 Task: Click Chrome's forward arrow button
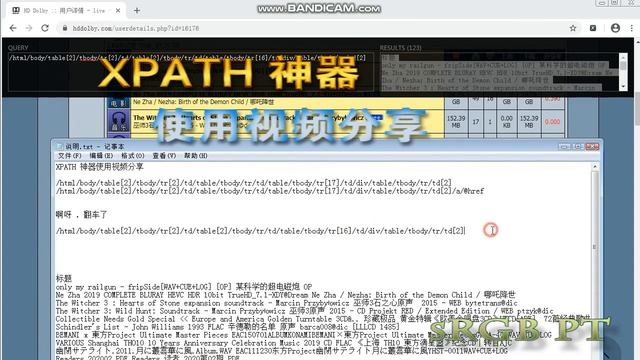point(29,28)
